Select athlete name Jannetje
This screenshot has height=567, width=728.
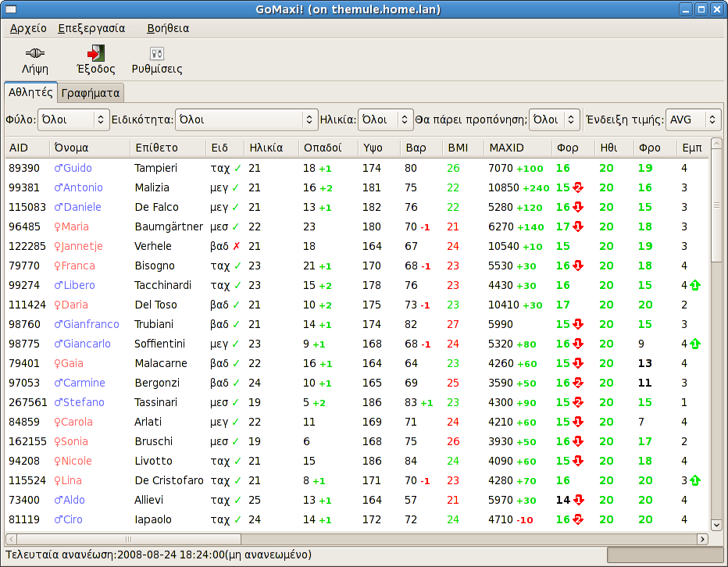[x=82, y=246]
